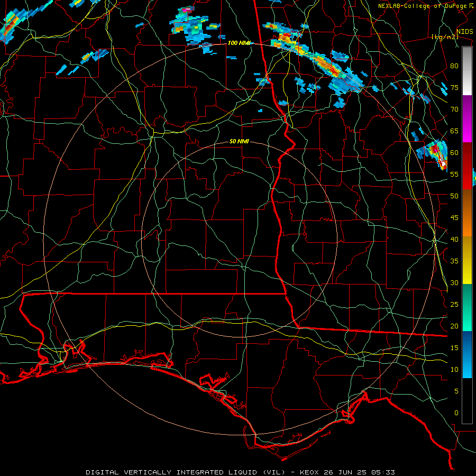The width and height of the screenshot is (476, 476).
Task: Select the blue segment of the color bar
Action: point(467,354)
